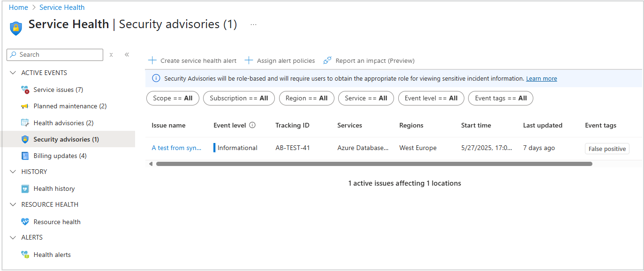This screenshot has width=644, height=271.
Task: Collapse the ACTIVE EVENTS section
Action: click(x=13, y=73)
